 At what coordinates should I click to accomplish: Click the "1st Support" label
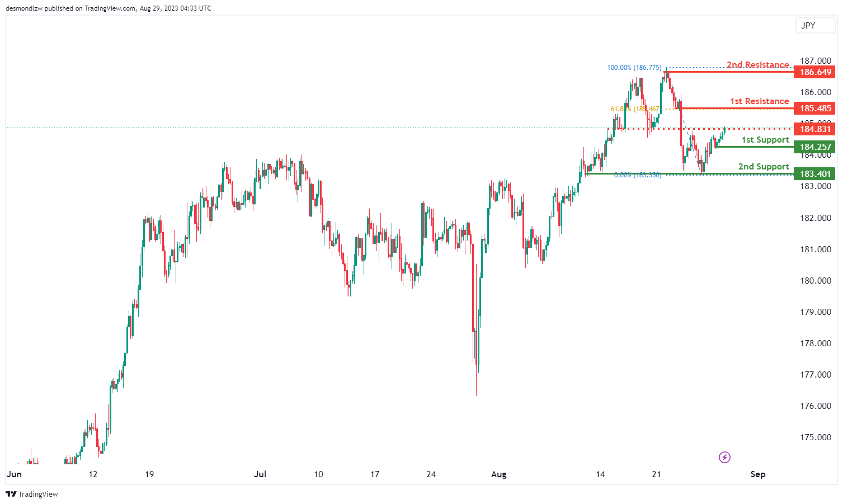(765, 140)
